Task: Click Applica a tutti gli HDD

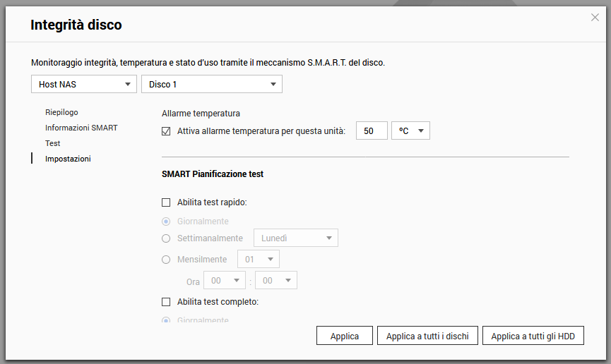Action: [x=533, y=336]
